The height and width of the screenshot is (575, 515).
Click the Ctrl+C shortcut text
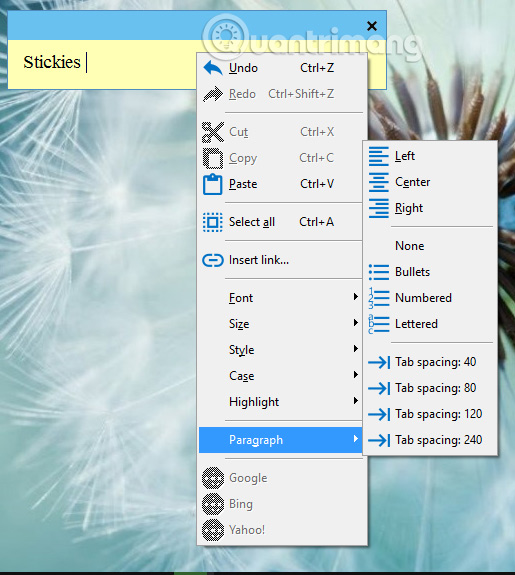(x=317, y=158)
